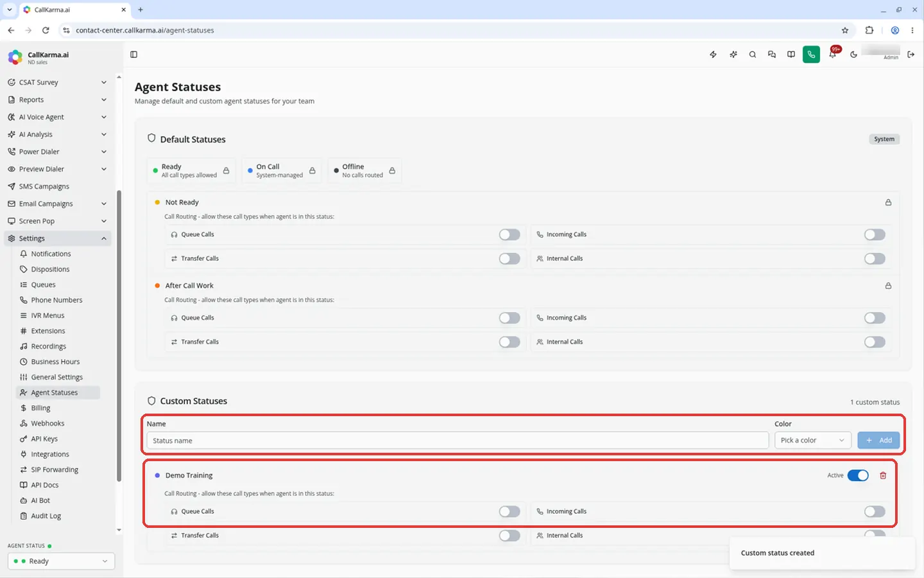This screenshot has width=924, height=578.
Task: Collapse the sidebar panel icon
Action: [133, 55]
